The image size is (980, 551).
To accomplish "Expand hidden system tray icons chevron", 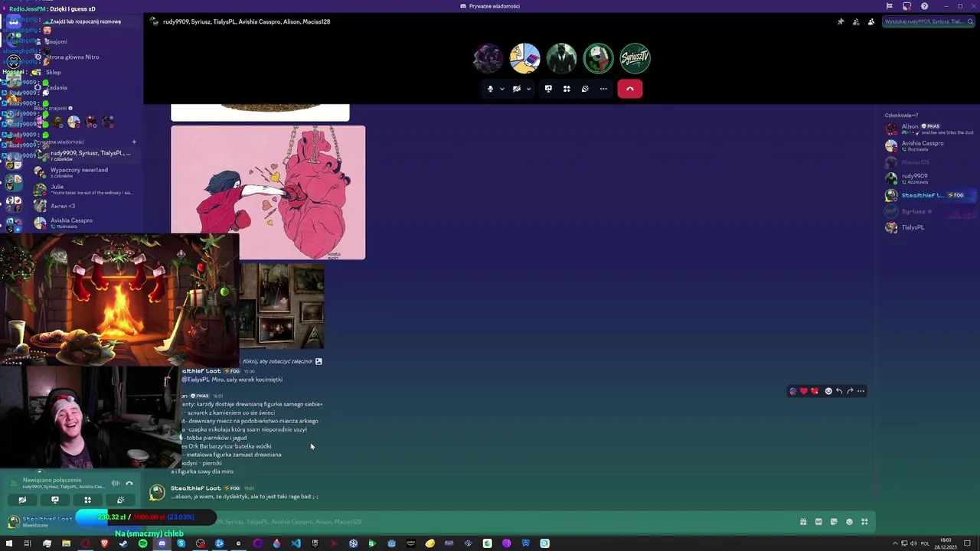I will pos(895,543).
